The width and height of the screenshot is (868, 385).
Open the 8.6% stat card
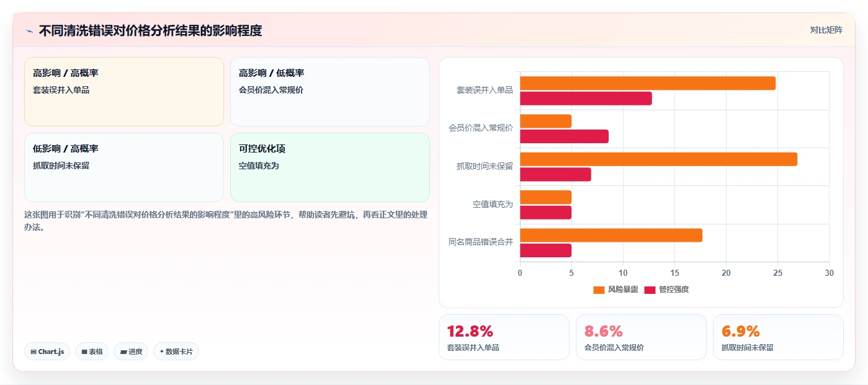click(x=641, y=337)
